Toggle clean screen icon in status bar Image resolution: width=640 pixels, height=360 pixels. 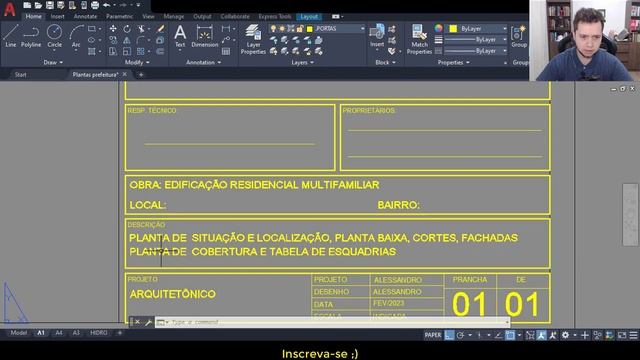[622, 335]
